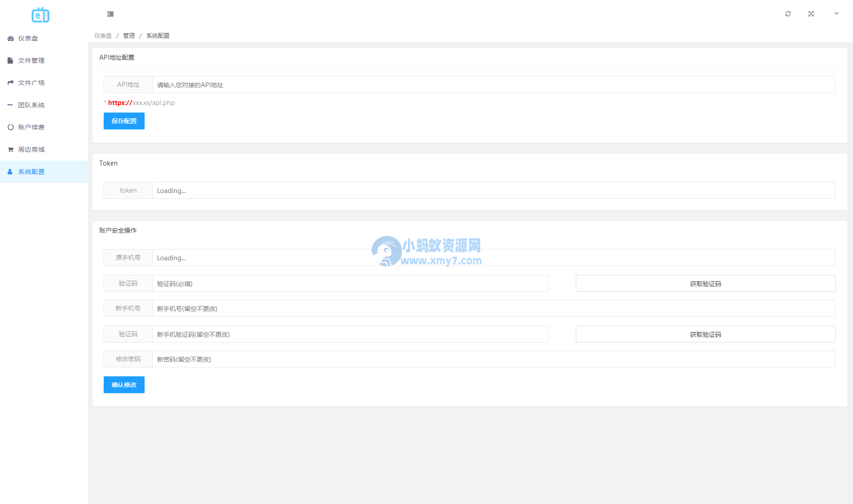Open 账户续费 sidebar item

pos(44,127)
